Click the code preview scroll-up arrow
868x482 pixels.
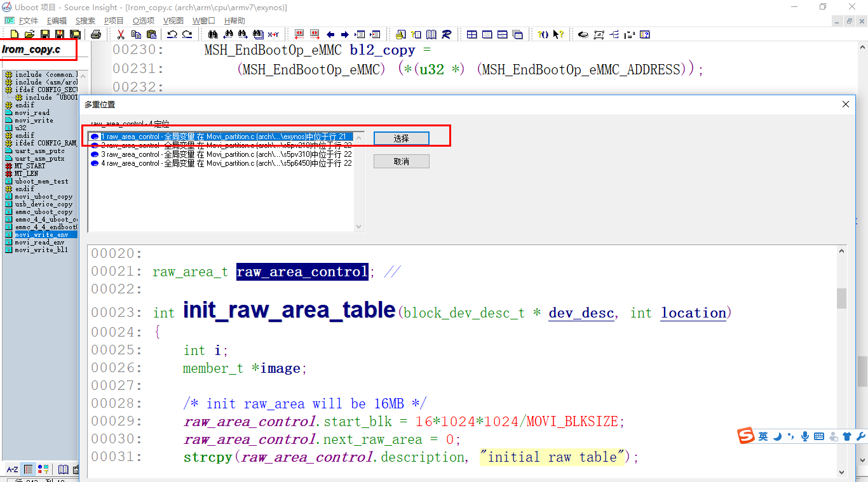click(842, 251)
